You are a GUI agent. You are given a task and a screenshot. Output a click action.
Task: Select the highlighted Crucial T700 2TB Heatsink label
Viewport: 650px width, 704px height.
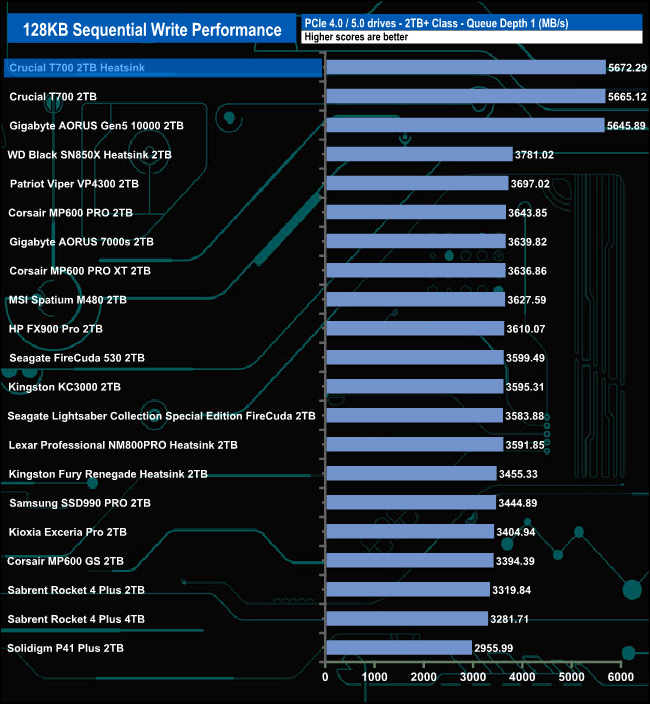coord(77,68)
